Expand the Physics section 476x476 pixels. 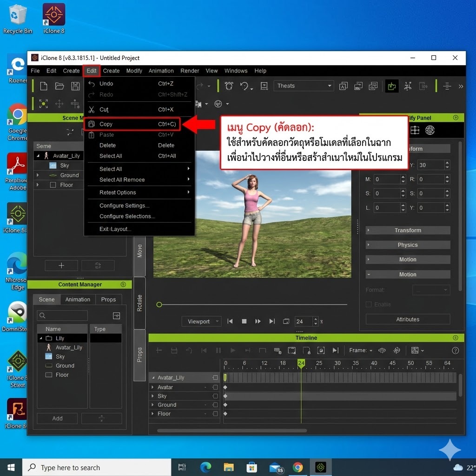tap(408, 245)
